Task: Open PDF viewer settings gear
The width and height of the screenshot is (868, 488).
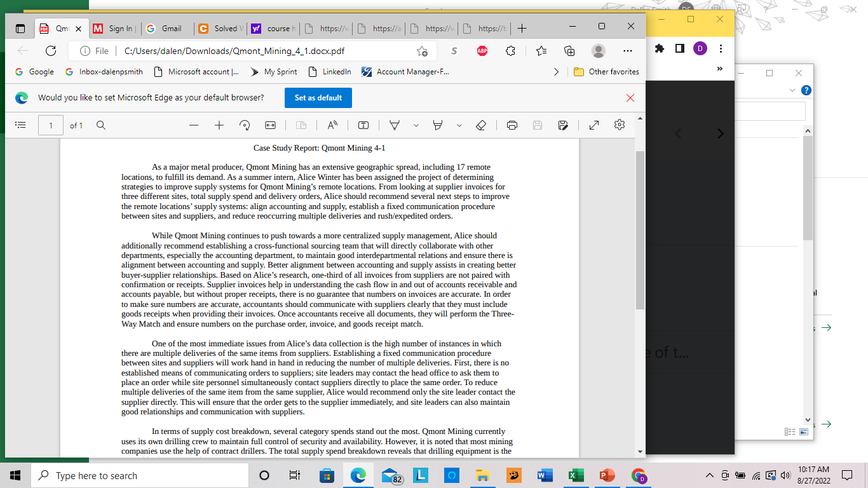Action: 620,125
